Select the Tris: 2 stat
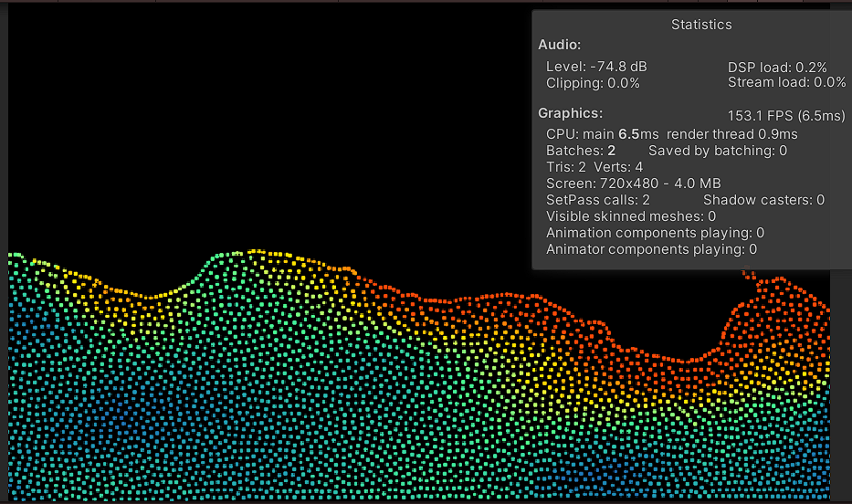The width and height of the screenshot is (852, 504). pos(565,167)
